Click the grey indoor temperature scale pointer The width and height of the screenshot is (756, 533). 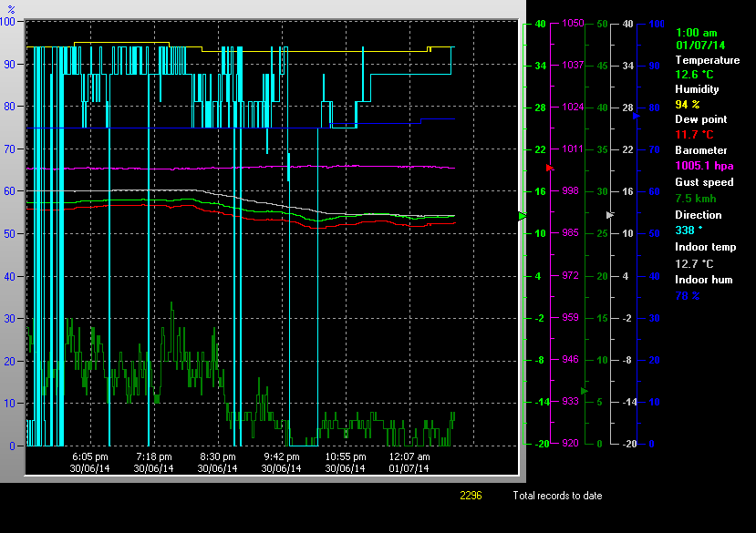click(x=610, y=214)
